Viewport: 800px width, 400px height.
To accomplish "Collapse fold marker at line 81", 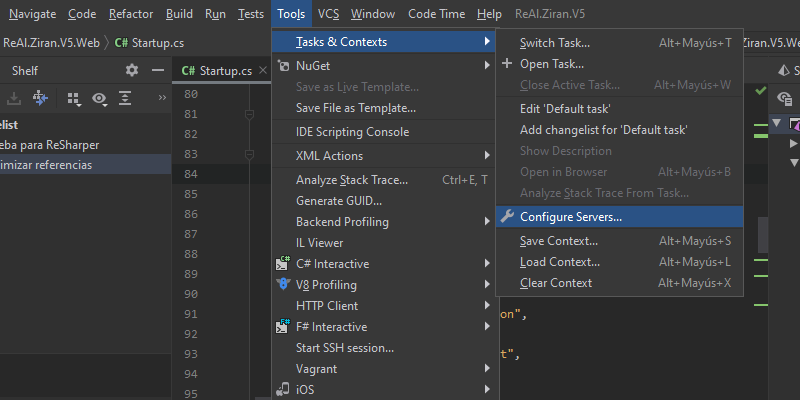I will point(249,114).
